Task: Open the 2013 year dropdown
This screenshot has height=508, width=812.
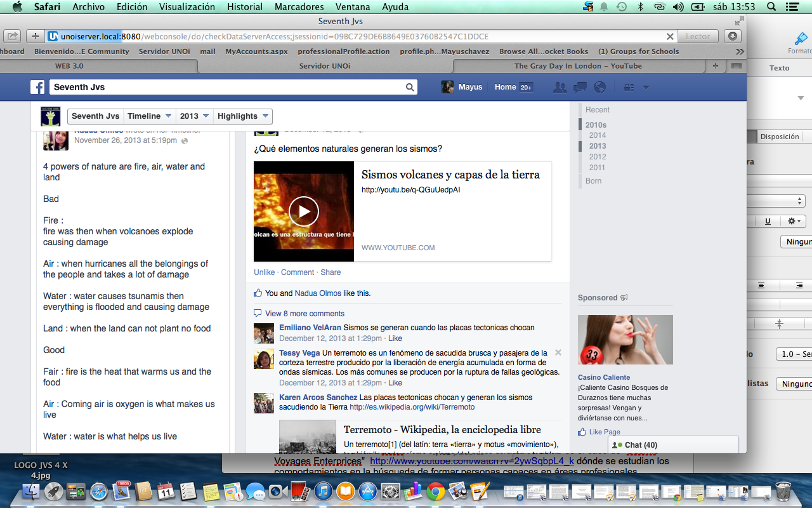Action: (194, 116)
